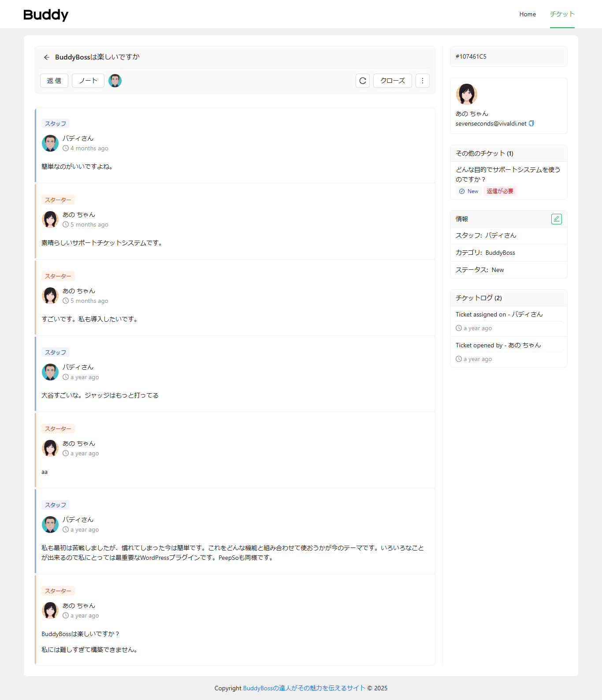Click the ticket ID #107461C5
Viewport: 602px width, 700px height.
point(471,56)
